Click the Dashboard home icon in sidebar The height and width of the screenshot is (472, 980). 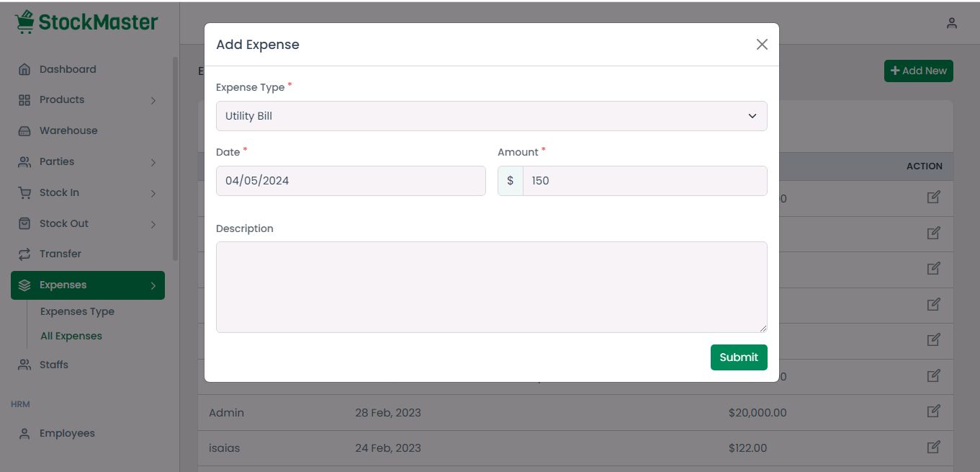[24, 69]
